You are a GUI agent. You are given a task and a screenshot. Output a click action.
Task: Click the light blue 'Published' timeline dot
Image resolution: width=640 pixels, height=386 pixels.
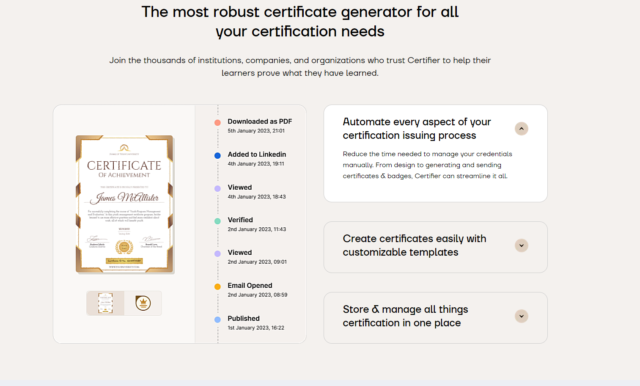click(x=218, y=319)
